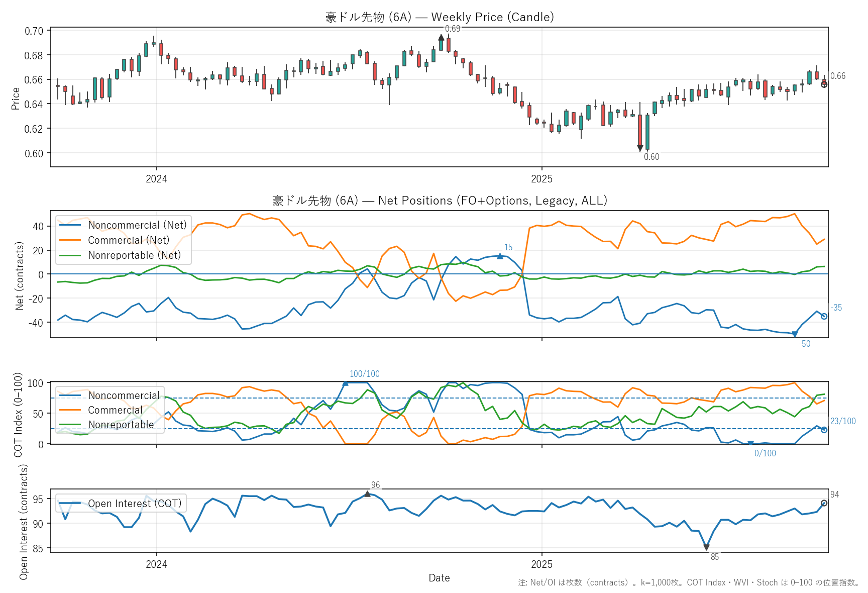Select the latest COT Index circle at 23/100
868x593 pixels.
click(824, 430)
